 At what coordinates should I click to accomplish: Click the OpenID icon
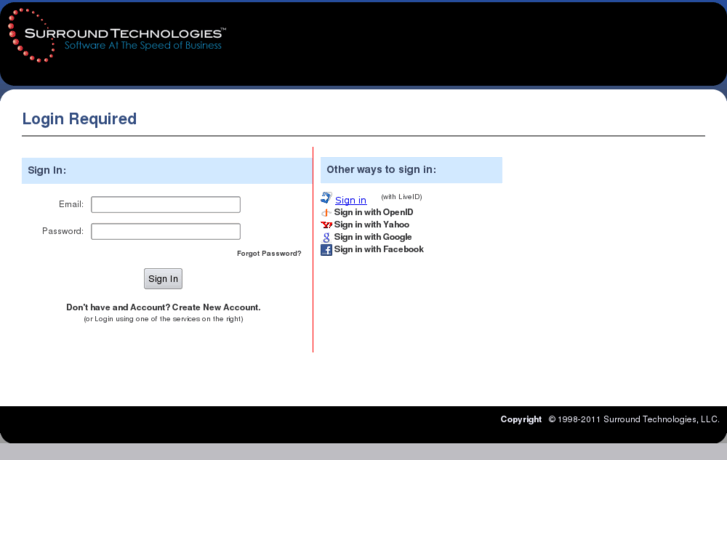326,212
